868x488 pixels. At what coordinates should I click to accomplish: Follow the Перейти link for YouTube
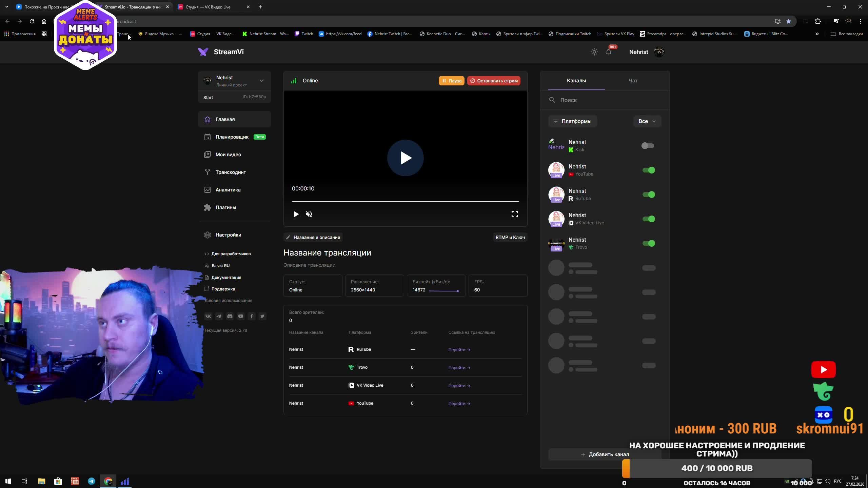459,403
